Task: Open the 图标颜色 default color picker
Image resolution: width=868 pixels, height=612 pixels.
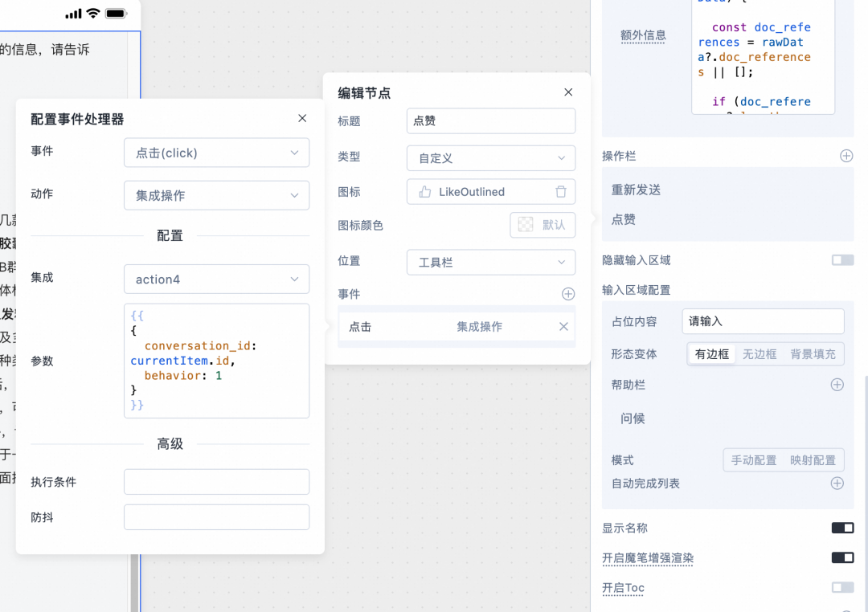Action: click(x=542, y=225)
